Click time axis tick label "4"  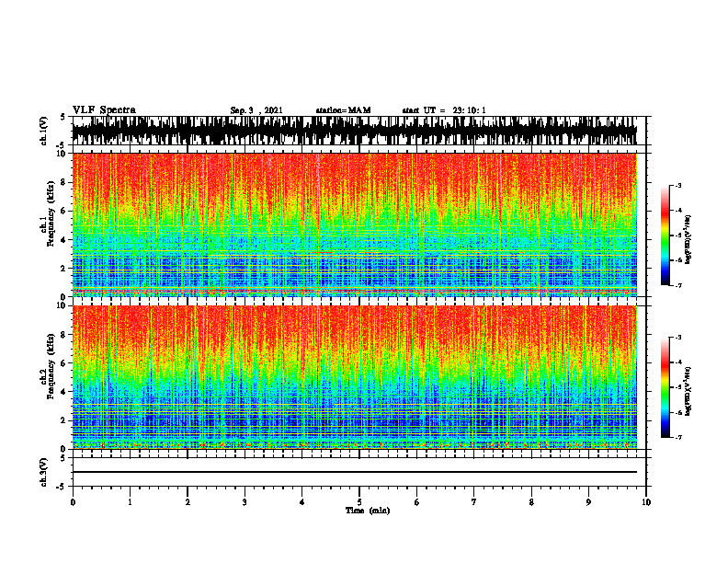pos(302,502)
